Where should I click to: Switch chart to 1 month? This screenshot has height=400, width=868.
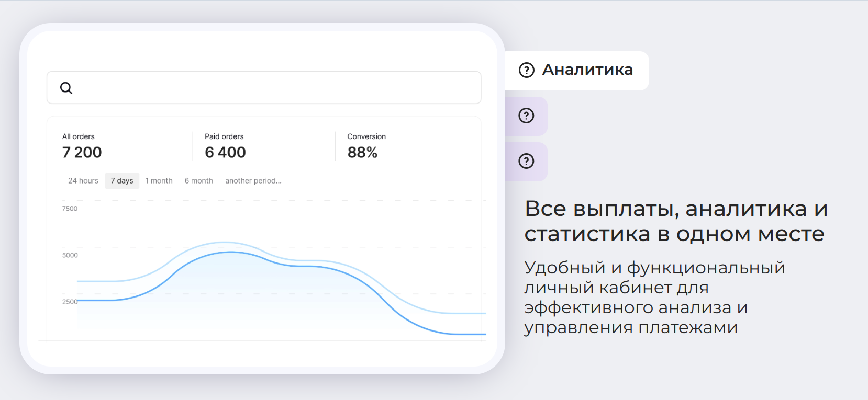point(159,181)
